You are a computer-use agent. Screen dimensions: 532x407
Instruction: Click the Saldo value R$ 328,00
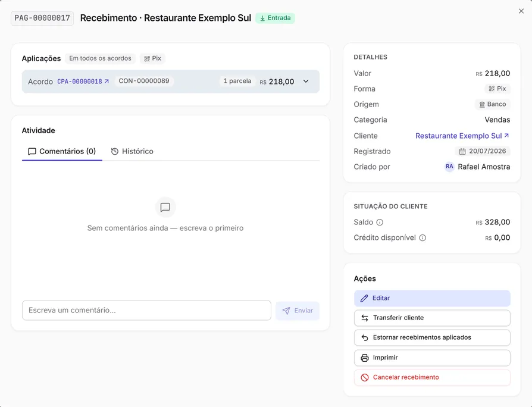point(493,222)
